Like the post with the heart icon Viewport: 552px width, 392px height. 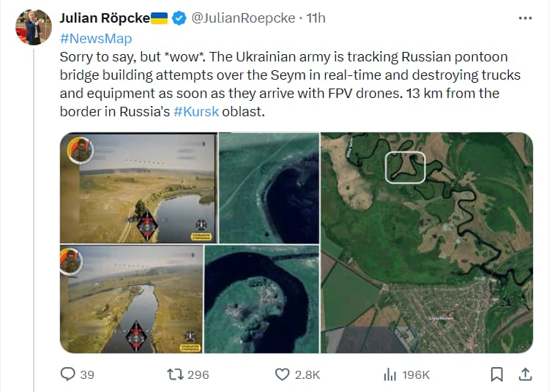[282, 374]
